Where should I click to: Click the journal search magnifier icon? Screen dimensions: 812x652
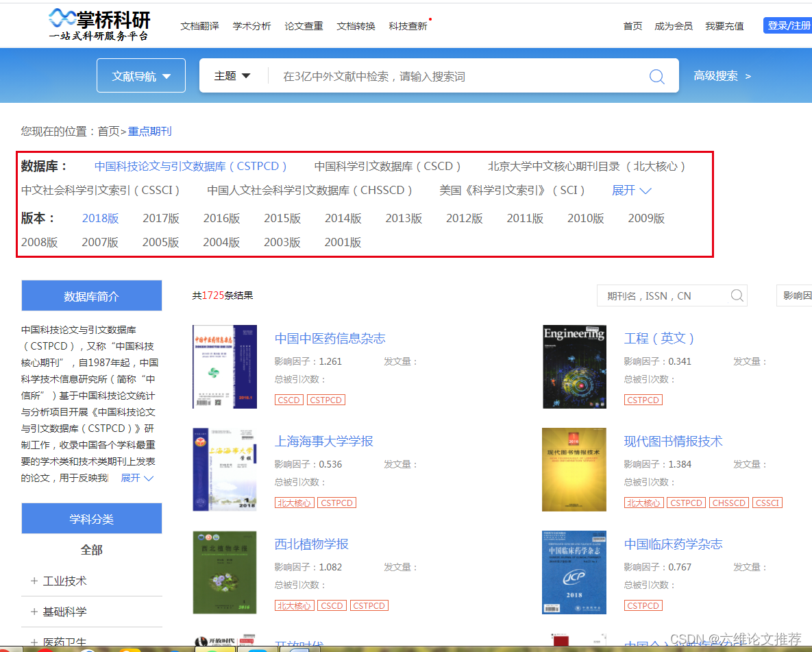point(737,295)
